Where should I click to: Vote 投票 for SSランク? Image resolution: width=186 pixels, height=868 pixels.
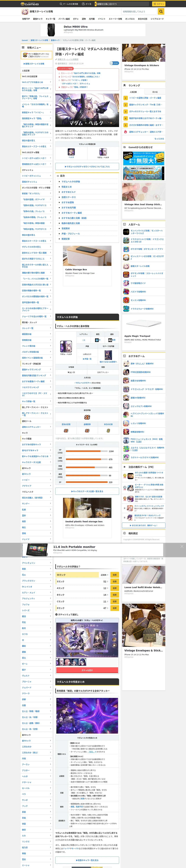pos(114,575)
